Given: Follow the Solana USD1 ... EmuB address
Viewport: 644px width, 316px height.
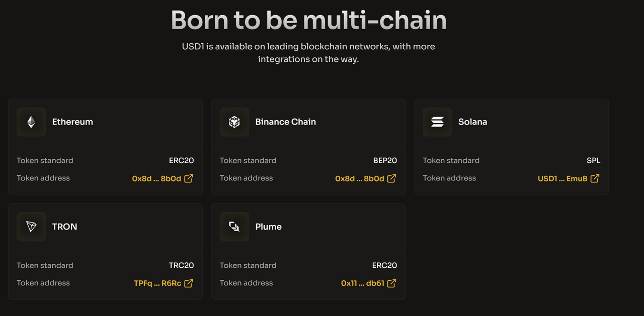Looking at the screenshot, I should pos(562,179).
